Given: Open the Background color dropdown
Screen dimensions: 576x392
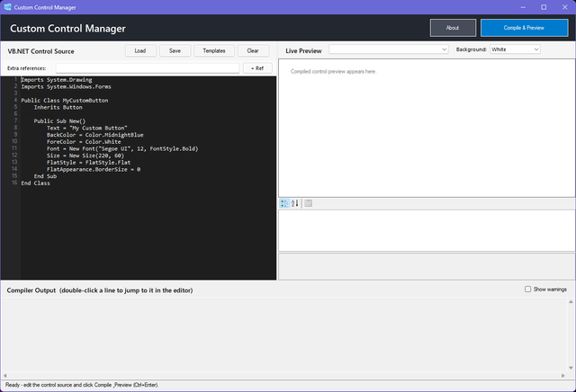Looking at the screenshot, I should click(x=515, y=49).
